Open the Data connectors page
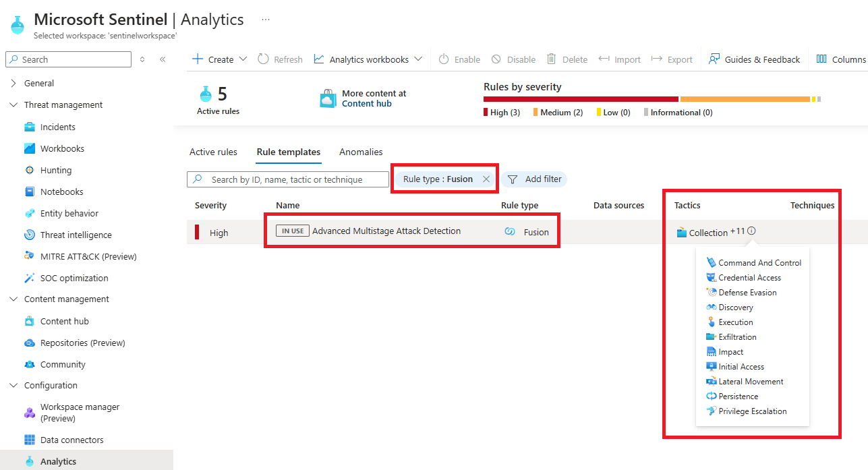 point(71,440)
